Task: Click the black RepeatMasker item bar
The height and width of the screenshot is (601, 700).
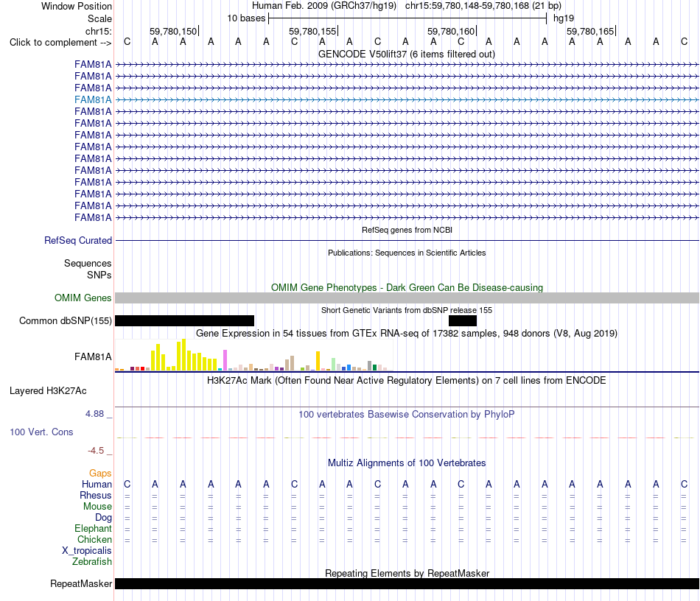Action: click(407, 583)
